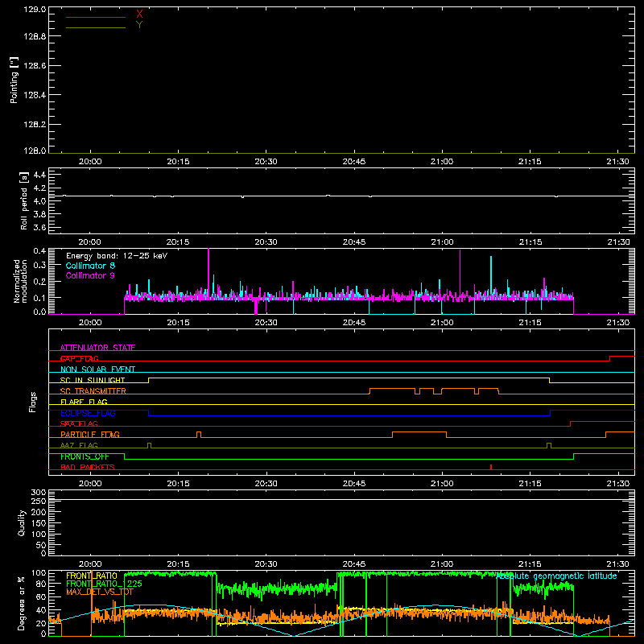Click the 150 Quality tick label
Image resolution: width=644 pixels, height=644 pixels.
[x=39, y=523]
